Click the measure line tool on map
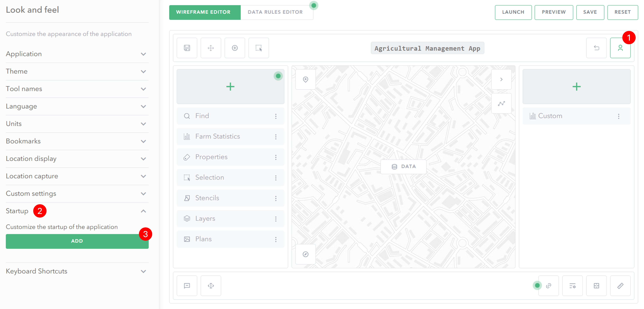 501,103
